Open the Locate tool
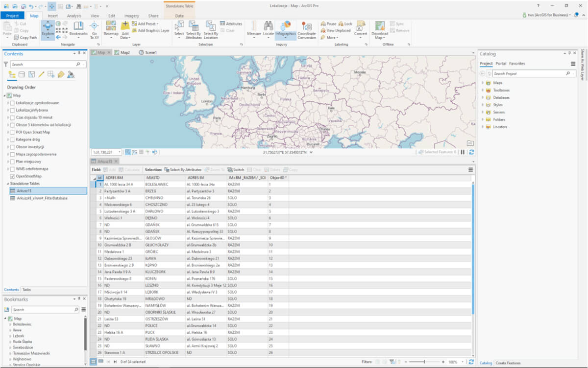Image resolution: width=588 pixels, height=368 pixels. click(269, 29)
